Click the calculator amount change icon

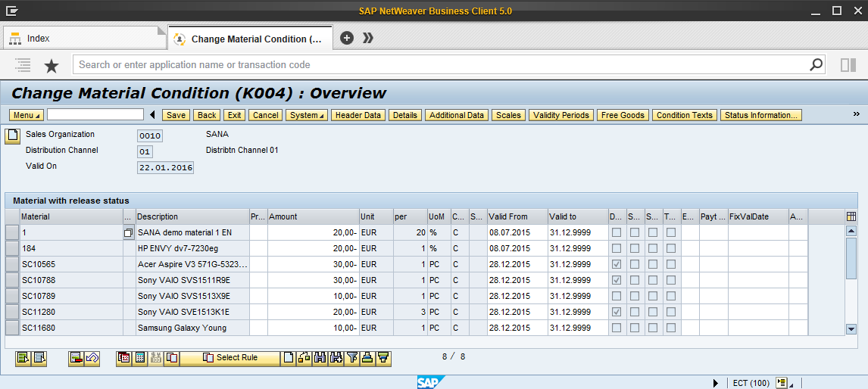[x=141, y=358]
